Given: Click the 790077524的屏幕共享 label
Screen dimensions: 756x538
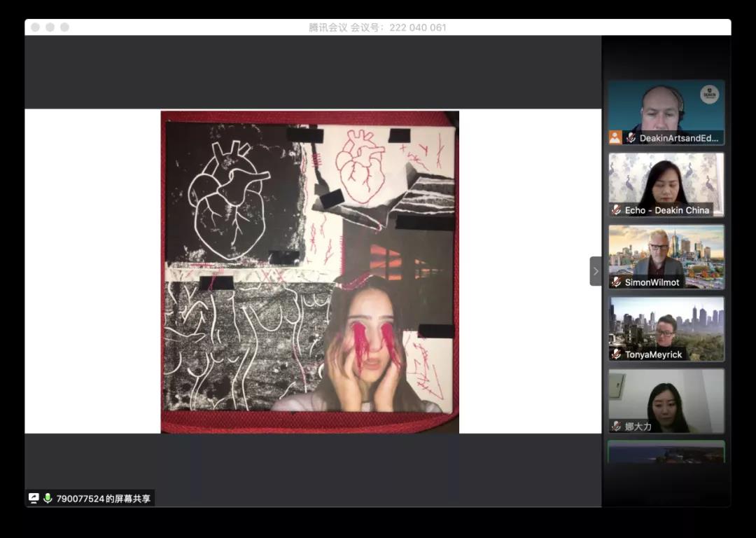Looking at the screenshot, I should pos(103,499).
